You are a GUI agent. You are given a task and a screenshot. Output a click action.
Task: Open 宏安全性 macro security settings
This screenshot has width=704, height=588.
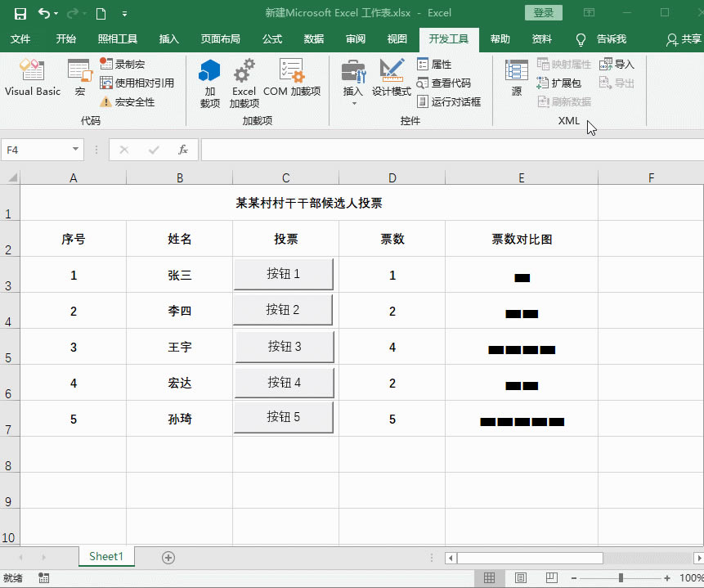coord(123,101)
